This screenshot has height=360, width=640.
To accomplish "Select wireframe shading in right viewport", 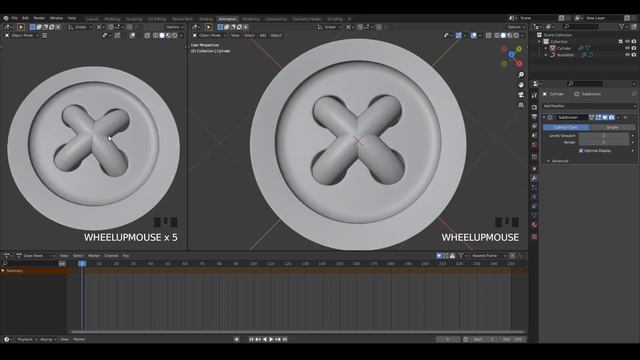I will [x=497, y=36].
